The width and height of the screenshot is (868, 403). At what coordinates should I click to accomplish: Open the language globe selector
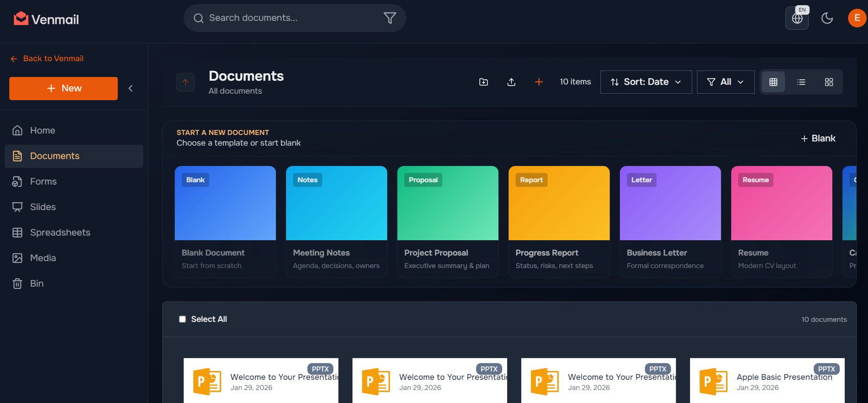(x=797, y=18)
